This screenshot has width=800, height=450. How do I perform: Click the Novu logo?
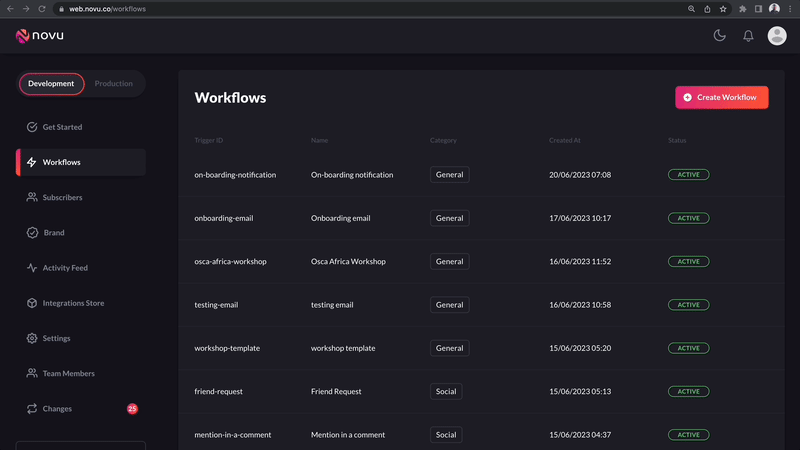[x=40, y=36]
